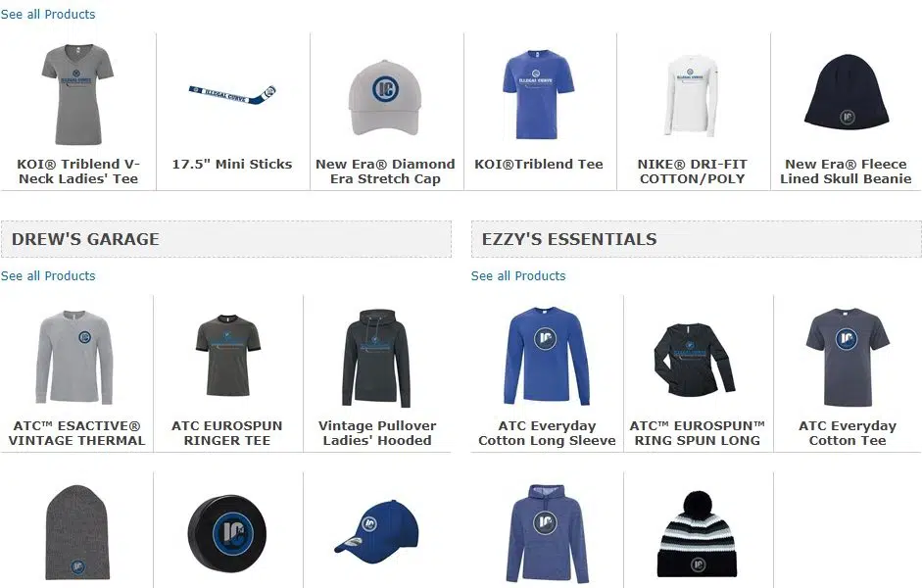View the striped pom-pom toque image
This screenshot has width=922, height=588.
697,534
